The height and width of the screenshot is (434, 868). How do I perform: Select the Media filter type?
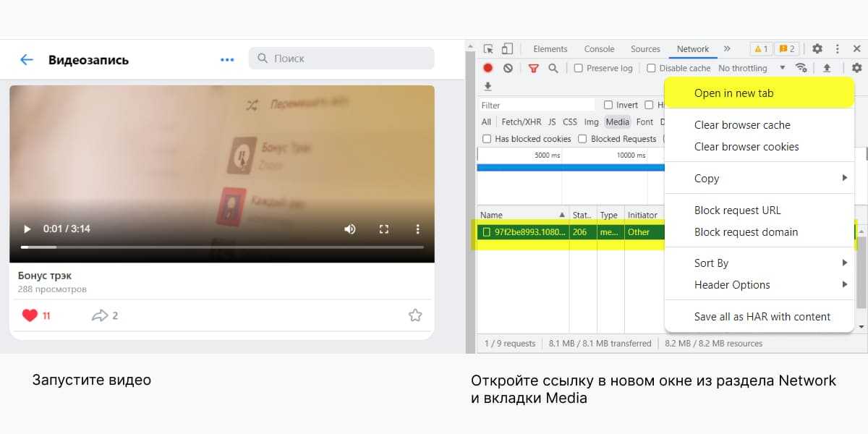(617, 122)
